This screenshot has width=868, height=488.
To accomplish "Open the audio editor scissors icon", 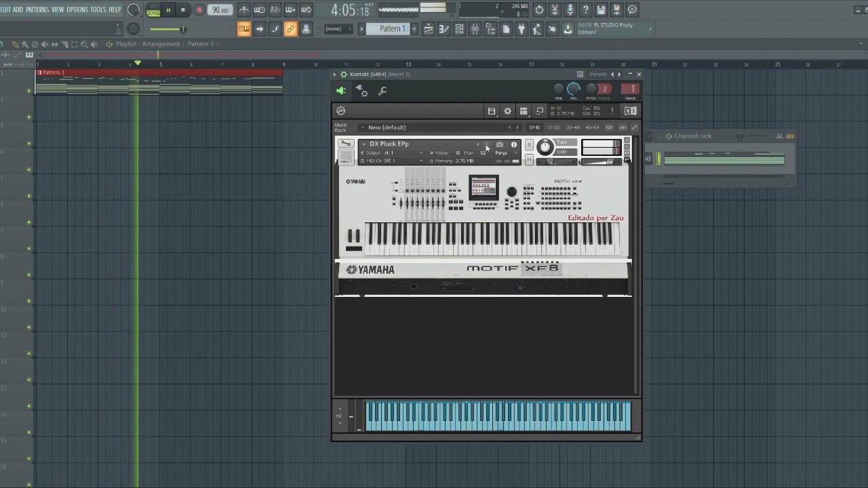I will (x=555, y=9).
